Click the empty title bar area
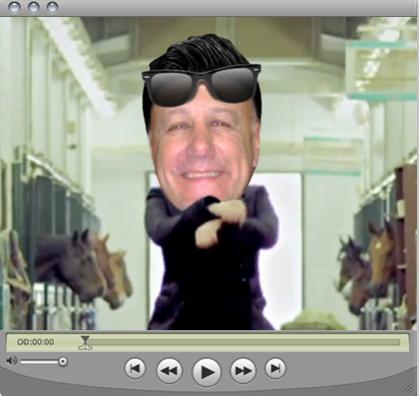The height and width of the screenshot is (396, 419). (x=233, y=7)
